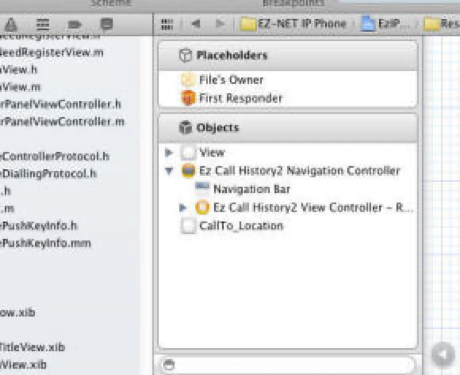Viewport: 460px width, 375px height.
Task: Open PushKeyInfo.h file
Action: [x=38, y=226]
